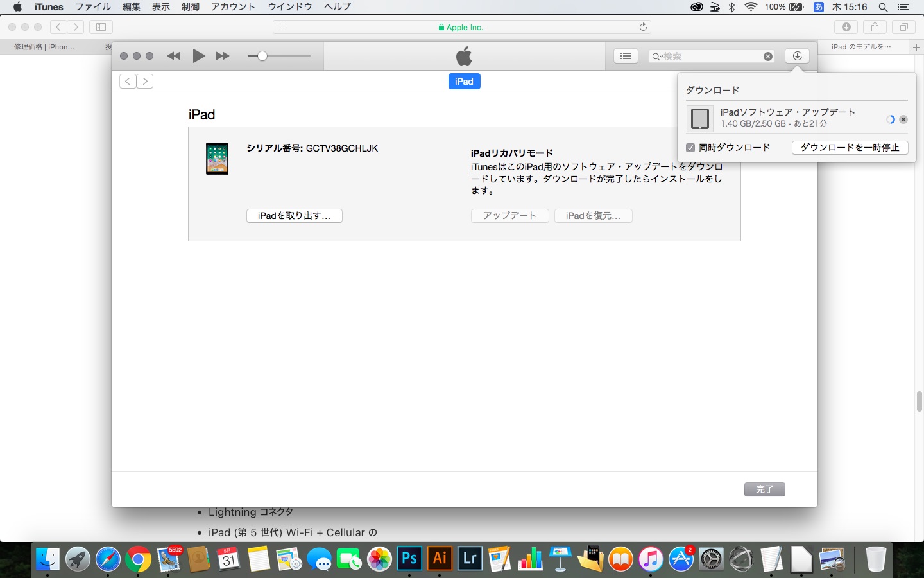Click the Safari Apple Inc. address bar
The image size is (924, 578).
462,27
